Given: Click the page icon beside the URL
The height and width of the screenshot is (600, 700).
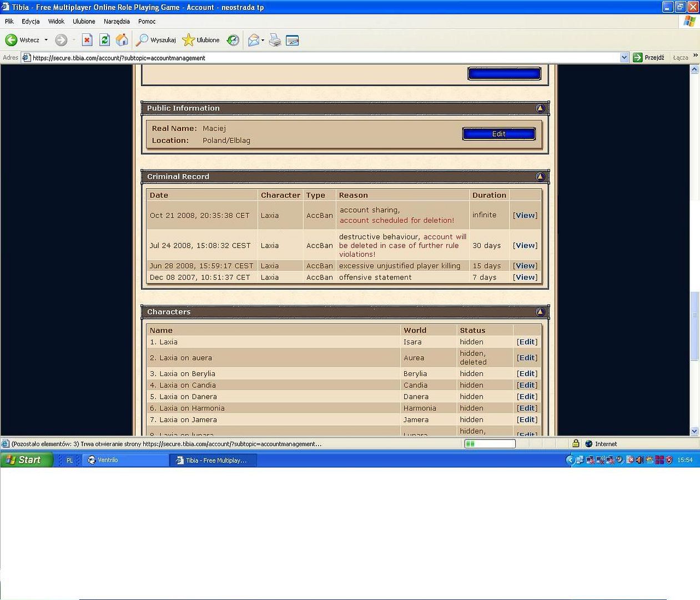Looking at the screenshot, I should pyautogui.click(x=26, y=57).
